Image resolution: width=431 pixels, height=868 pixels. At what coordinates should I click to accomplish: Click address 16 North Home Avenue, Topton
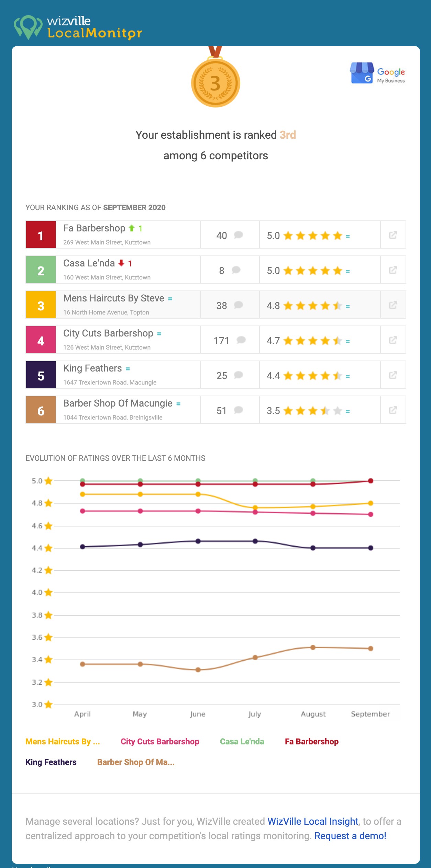[106, 312]
